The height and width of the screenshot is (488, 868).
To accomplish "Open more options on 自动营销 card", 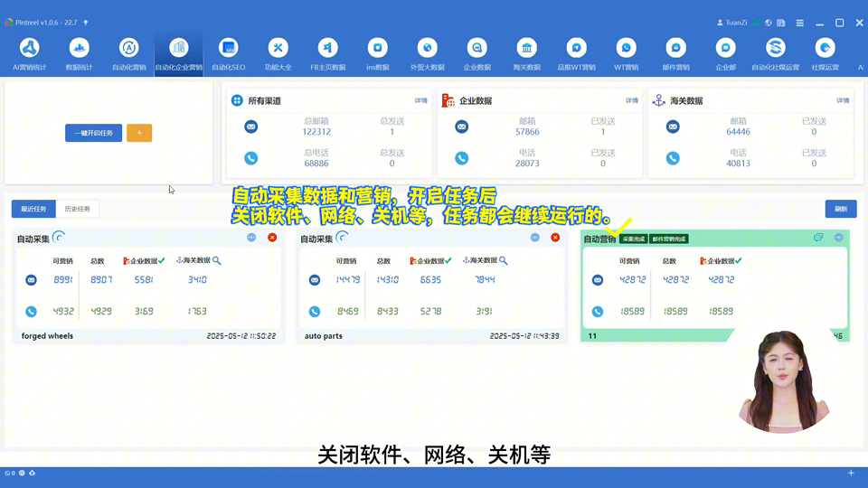I will coord(839,238).
